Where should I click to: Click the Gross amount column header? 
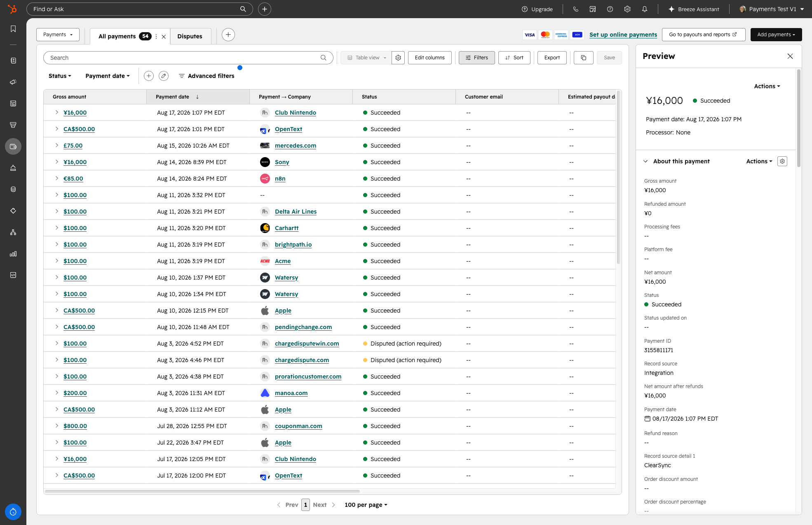coord(95,97)
